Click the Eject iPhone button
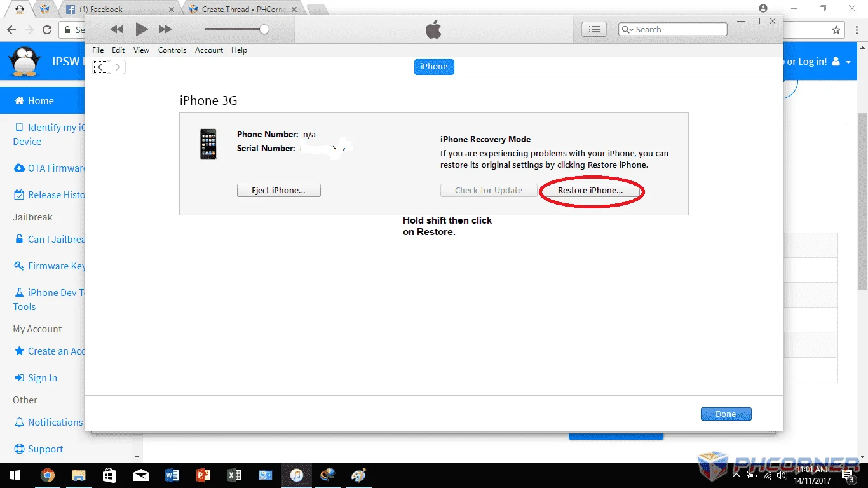 click(279, 190)
